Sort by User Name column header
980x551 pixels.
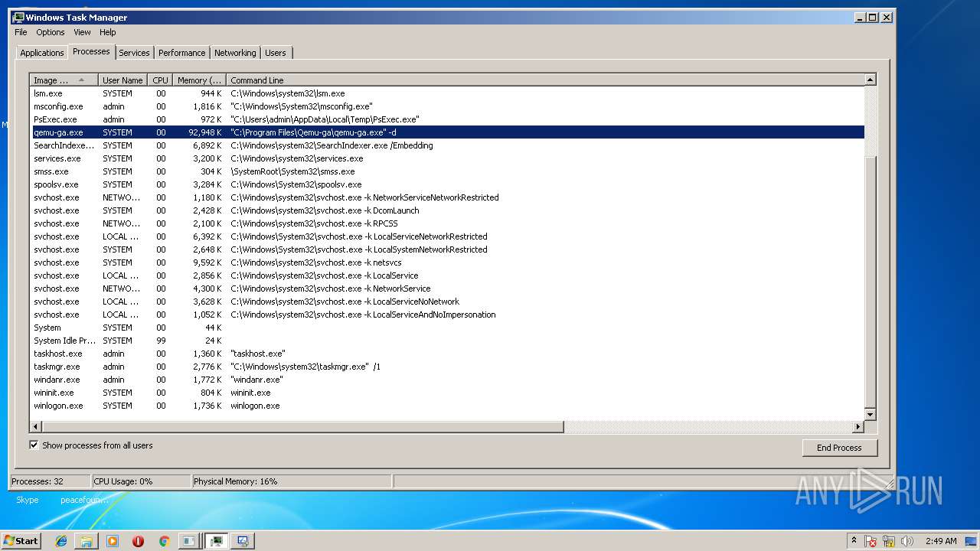(122, 80)
